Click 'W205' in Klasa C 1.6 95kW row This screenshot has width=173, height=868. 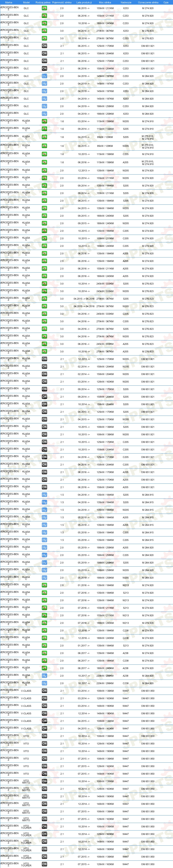pos(126,146)
